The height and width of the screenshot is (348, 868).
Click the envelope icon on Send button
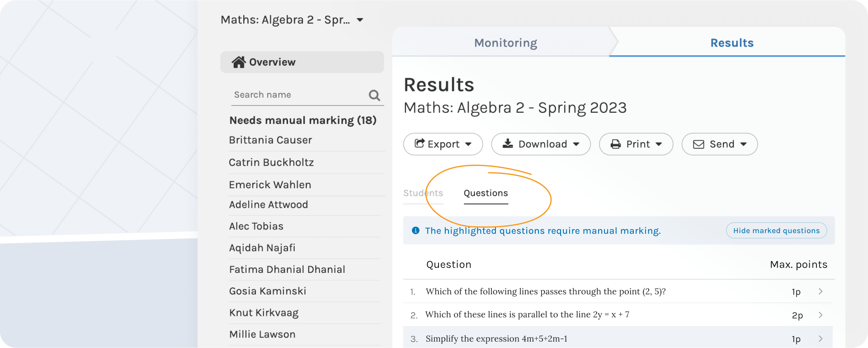698,144
